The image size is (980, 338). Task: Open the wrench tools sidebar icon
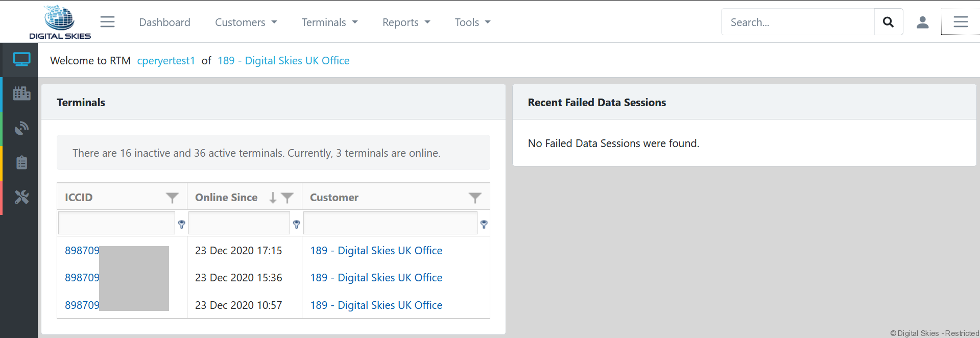click(21, 197)
